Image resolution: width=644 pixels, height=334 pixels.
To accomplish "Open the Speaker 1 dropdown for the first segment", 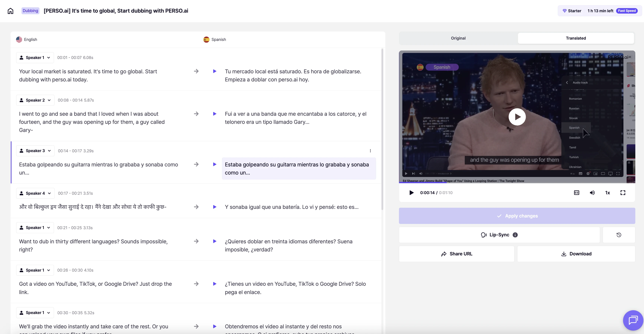I will pos(35,57).
